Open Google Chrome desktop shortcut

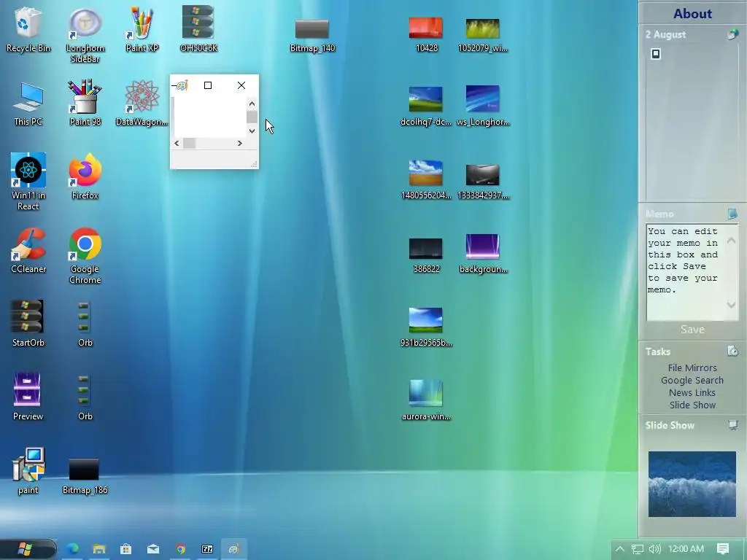pyautogui.click(x=85, y=256)
